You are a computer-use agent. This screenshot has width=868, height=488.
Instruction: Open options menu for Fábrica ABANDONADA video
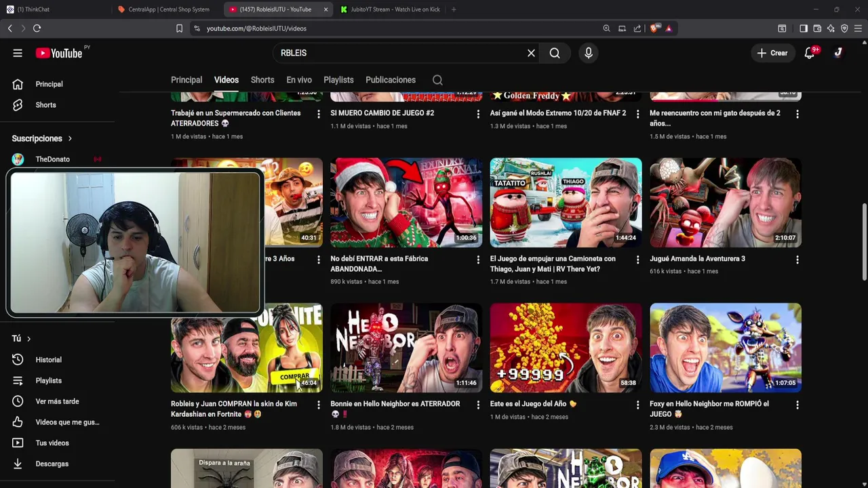[x=478, y=260]
